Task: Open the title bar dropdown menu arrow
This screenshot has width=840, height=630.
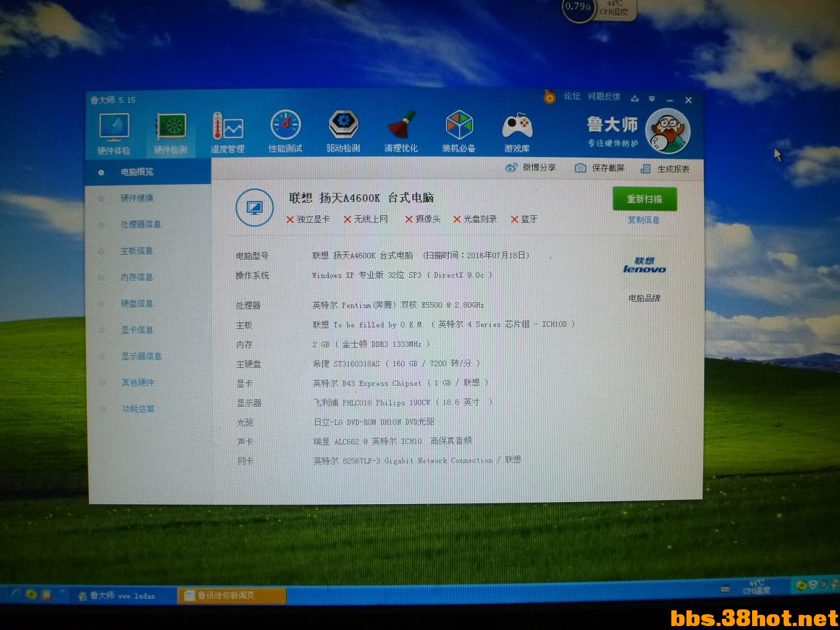Action: [x=652, y=99]
